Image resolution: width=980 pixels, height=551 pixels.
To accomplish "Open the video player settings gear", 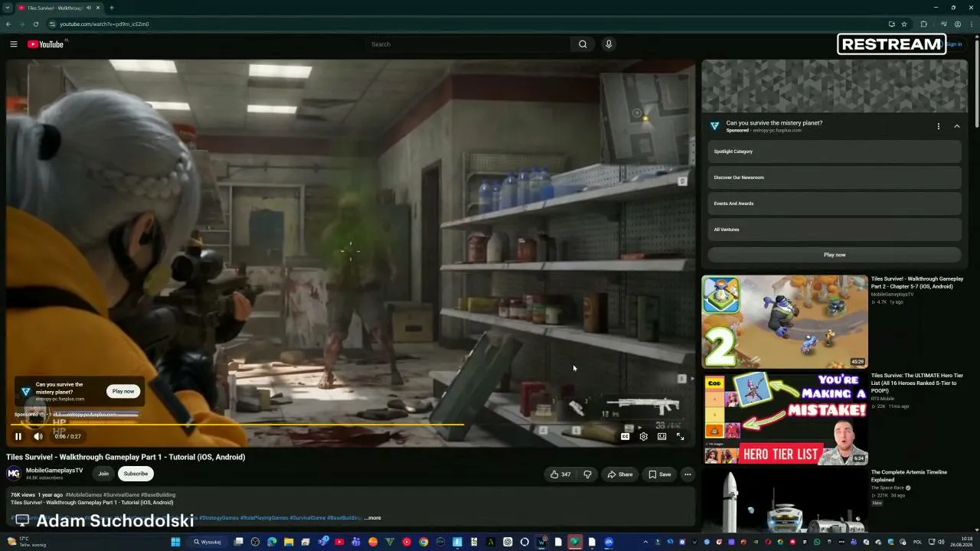I will tap(643, 436).
